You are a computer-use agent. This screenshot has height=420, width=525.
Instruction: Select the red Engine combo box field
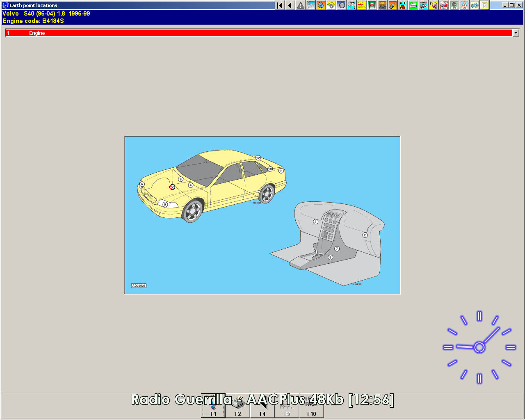(x=258, y=33)
